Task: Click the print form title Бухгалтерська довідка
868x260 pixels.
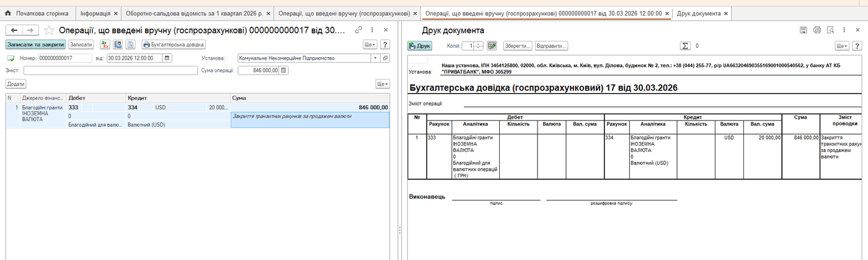Action: (542, 87)
